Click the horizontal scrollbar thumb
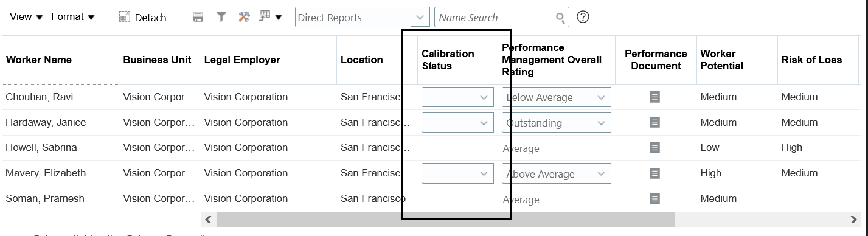This screenshot has width=868, height=236. [445, 219]
